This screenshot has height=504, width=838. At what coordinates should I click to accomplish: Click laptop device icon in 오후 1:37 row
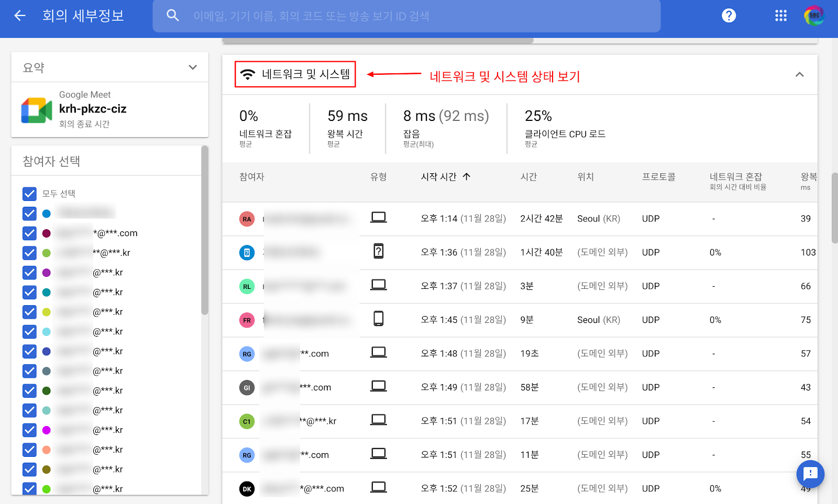tap(378, 285)
